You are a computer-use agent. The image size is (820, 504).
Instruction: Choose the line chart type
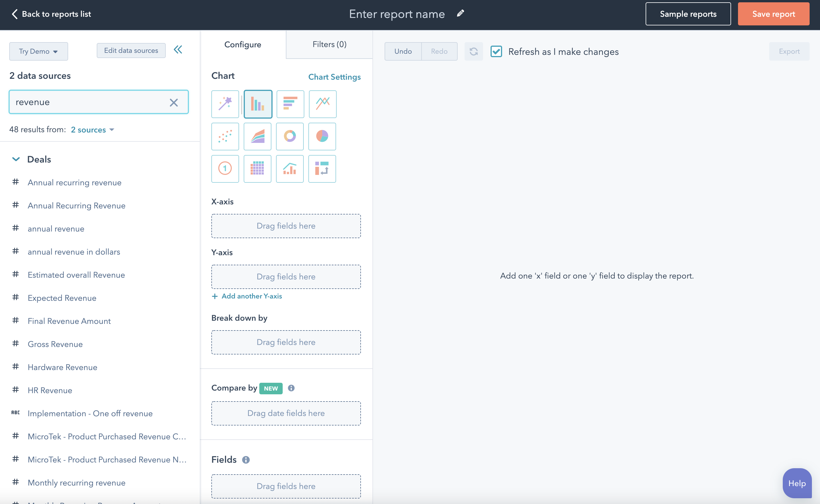(x=322, y=104)
